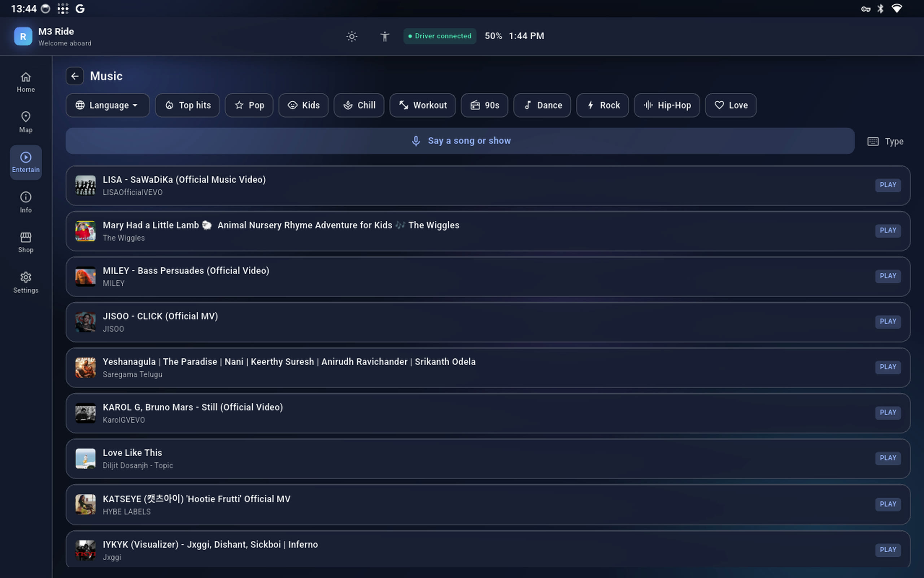
Task: Click the 'HYBE LABELS' channel name
Action: pos(127,512)
